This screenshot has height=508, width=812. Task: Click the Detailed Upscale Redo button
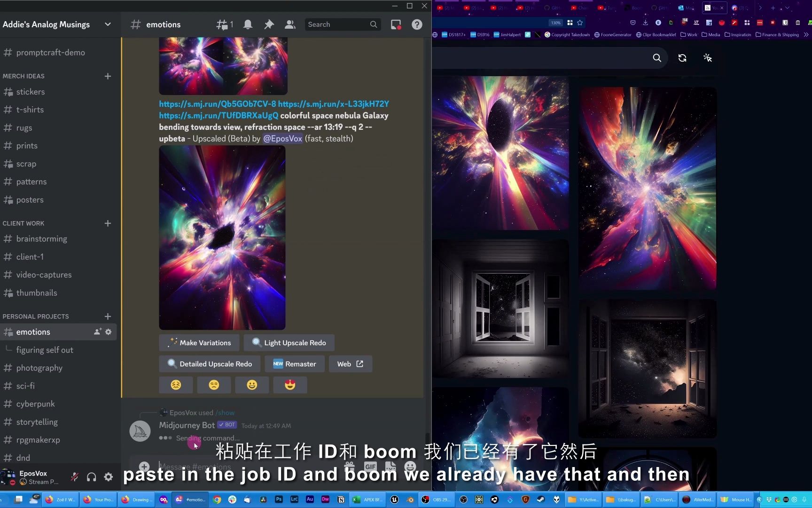(x=210, y=364)
